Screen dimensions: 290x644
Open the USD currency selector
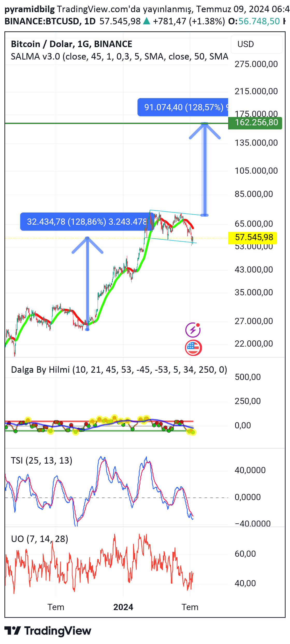click(256, 44)
